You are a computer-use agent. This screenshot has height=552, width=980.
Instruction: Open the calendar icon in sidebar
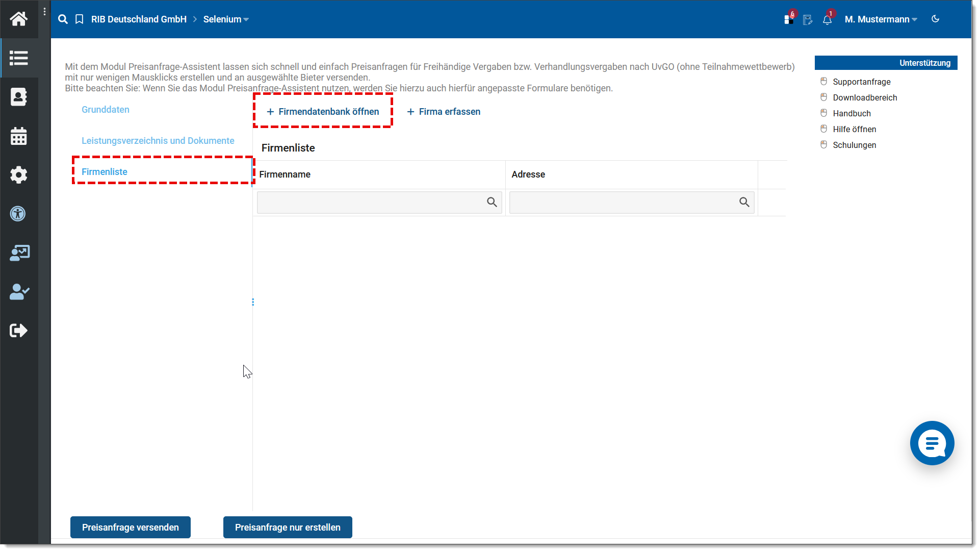tap(19, 136)
